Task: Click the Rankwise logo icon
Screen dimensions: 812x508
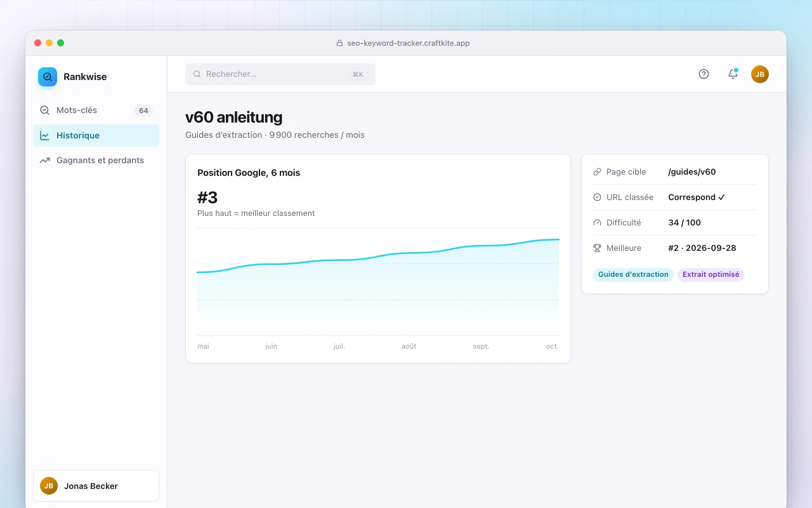Action: [x=48, y=77]
